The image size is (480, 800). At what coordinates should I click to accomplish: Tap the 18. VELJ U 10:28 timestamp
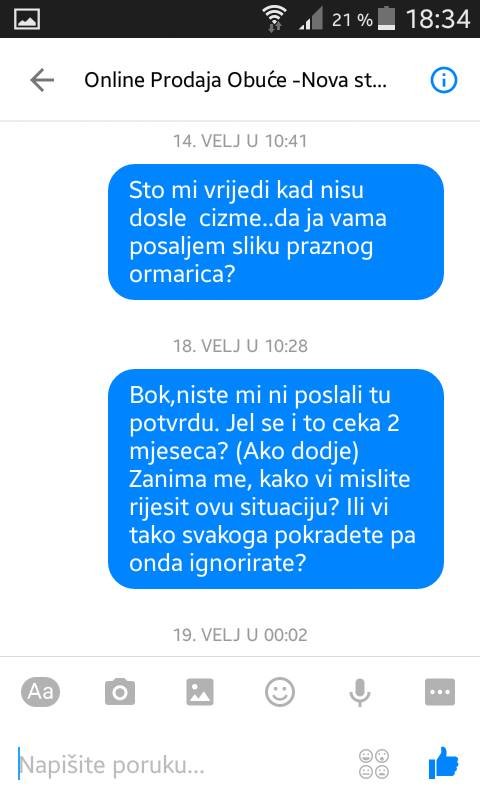point(240,346)
